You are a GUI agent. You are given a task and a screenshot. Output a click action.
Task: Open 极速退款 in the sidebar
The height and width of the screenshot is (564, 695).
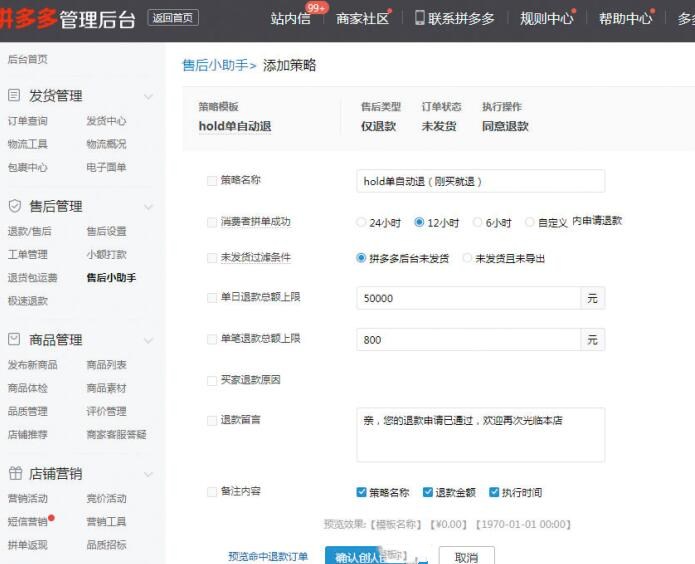pos(27,301)
